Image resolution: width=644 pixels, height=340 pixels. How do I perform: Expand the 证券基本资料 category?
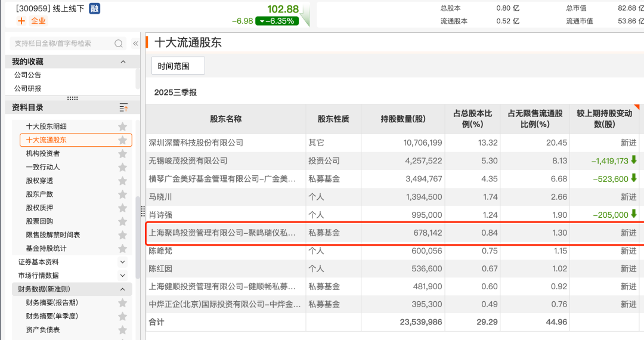122,262
